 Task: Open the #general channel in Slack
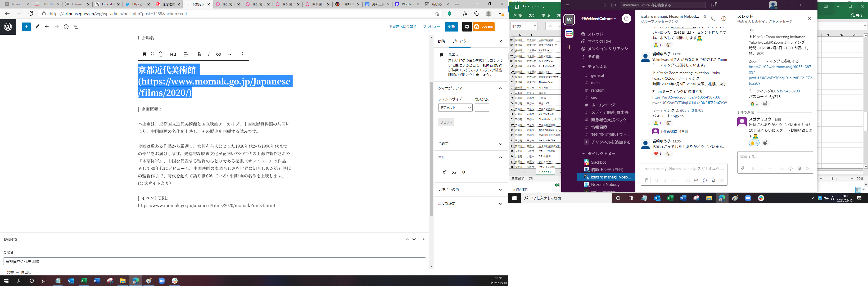(597, 75)
